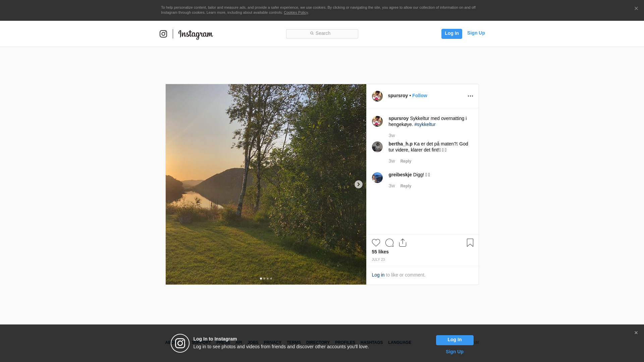This screenshot has width=644, height=362.
Task: Open the PRIVACY footer link
Action: tap(272, 343)
